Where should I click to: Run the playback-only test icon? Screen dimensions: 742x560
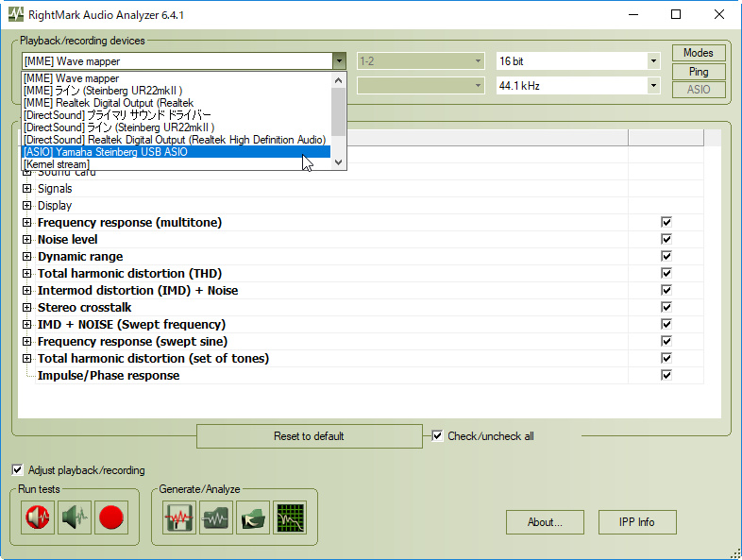(75, 518)
